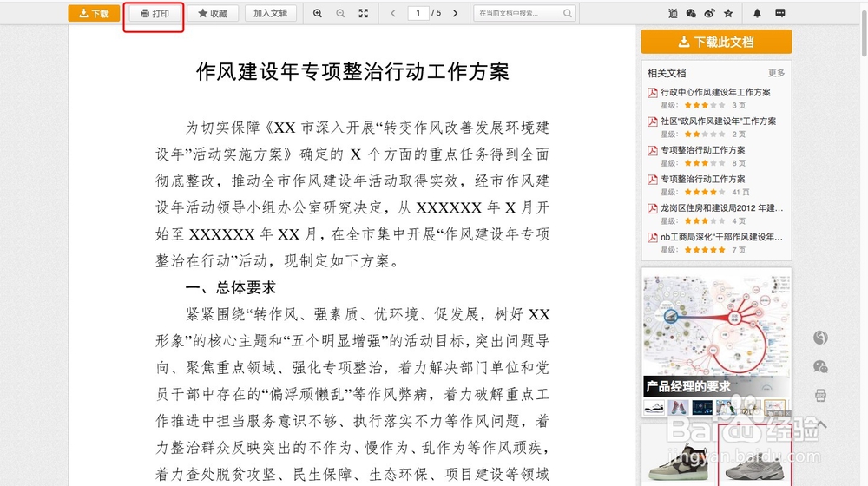Open 龙岗区住房和建设局2012 年建 link
Image resolution: width=868 pixels, height=486 pixels.
[x=721, y=208]
